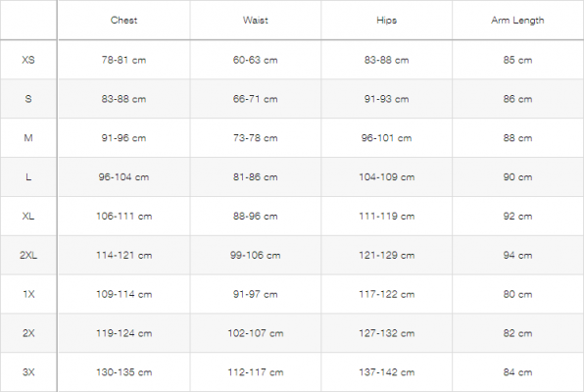Select the 119-124 cm chest cell
This screenshot has width=584, height=392.
pos(124,333)
